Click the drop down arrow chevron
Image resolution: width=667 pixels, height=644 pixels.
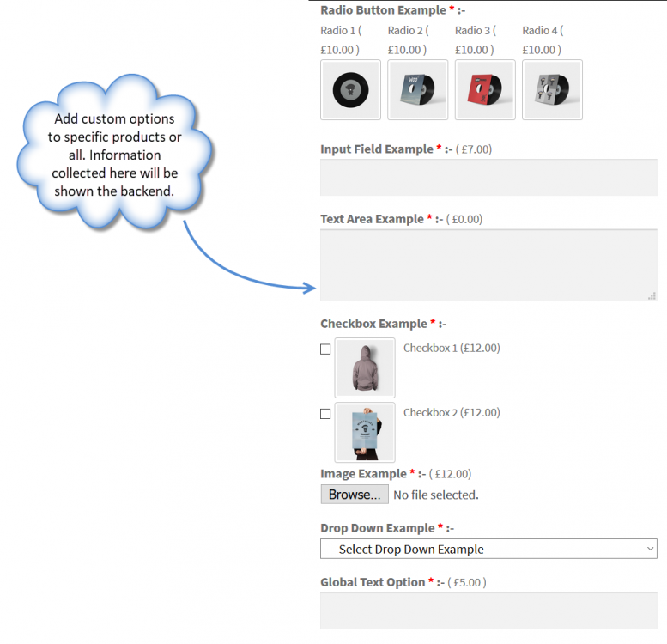click(x=648, y=549)
